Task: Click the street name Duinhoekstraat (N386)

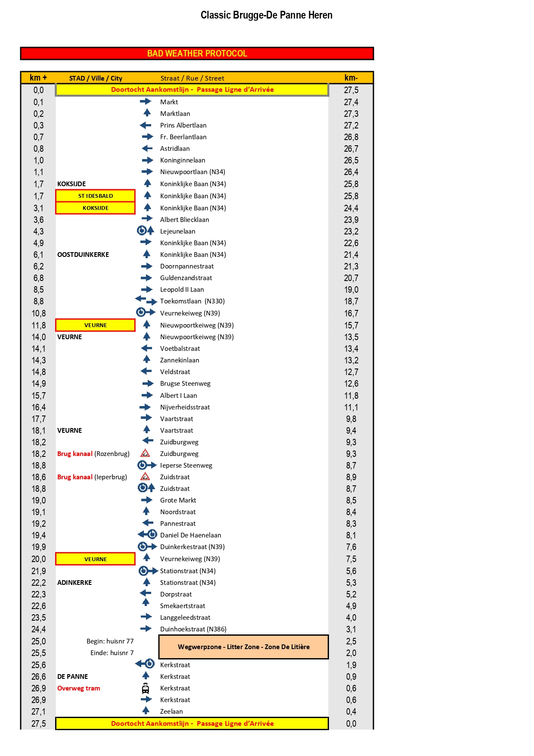Action: (193, 629)
